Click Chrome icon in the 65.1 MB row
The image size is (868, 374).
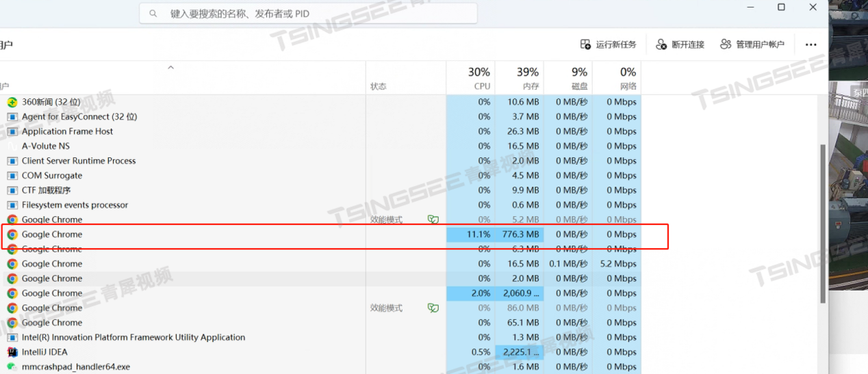click(12, 322)
